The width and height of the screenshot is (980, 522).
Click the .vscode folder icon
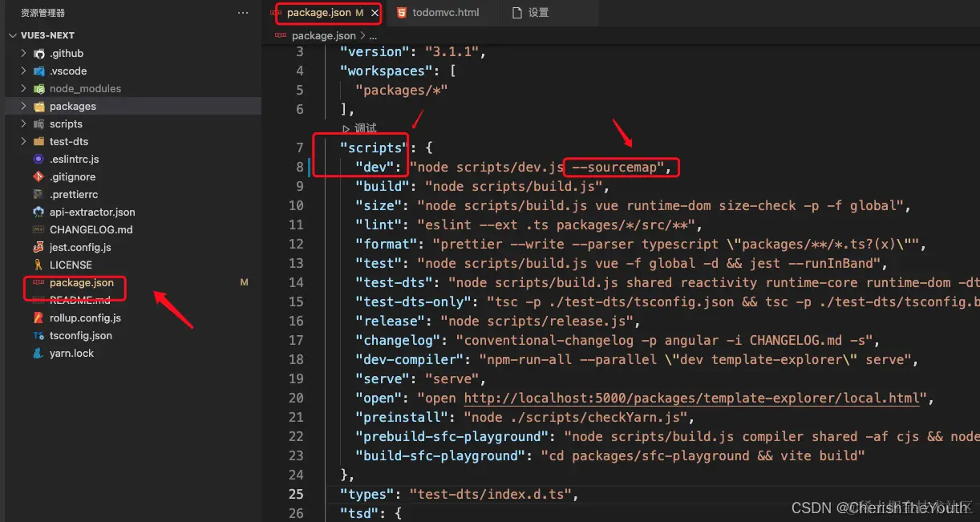click(x=38, y=71)
